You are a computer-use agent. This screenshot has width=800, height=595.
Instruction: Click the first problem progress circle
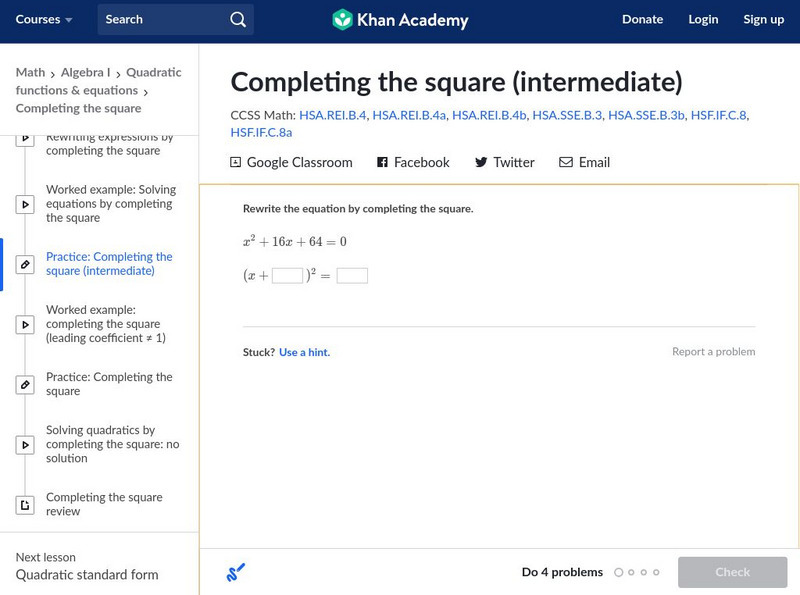pyautogui.click(x=618, y=572)
